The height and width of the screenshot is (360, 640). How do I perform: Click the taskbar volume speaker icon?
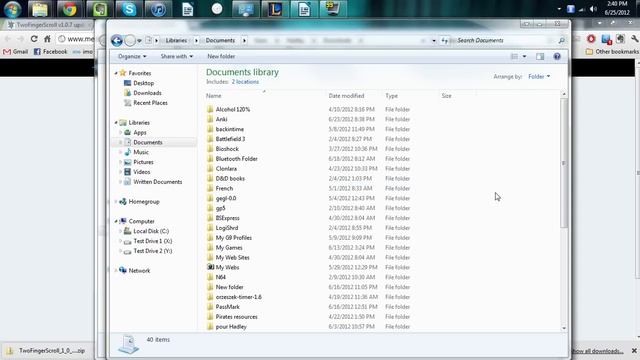[x=593, y=9]
